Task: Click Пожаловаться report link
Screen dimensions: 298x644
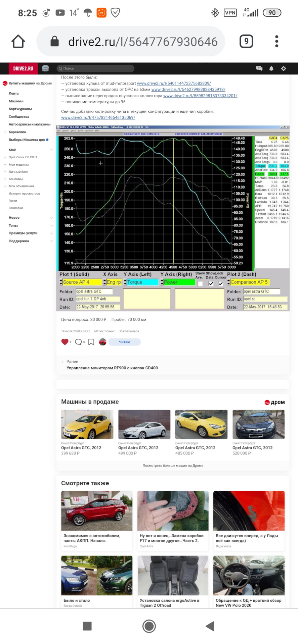Action: pyautogui.click(x=129, y=331)
